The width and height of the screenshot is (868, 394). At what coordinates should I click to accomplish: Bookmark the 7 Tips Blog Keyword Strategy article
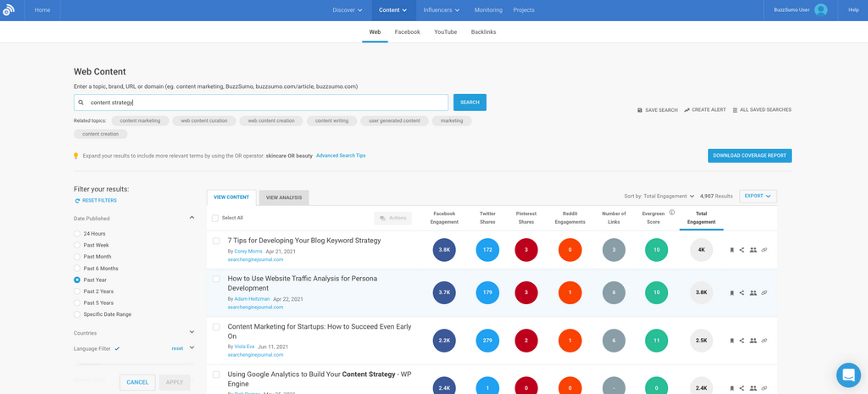pos(732,250)
